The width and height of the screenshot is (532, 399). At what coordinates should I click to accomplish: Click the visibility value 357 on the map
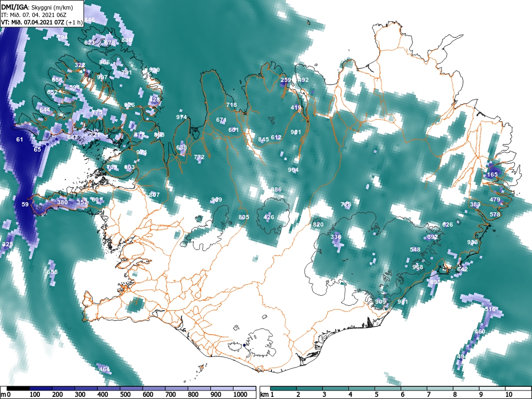pyautogui.click(x=82, y=202)
